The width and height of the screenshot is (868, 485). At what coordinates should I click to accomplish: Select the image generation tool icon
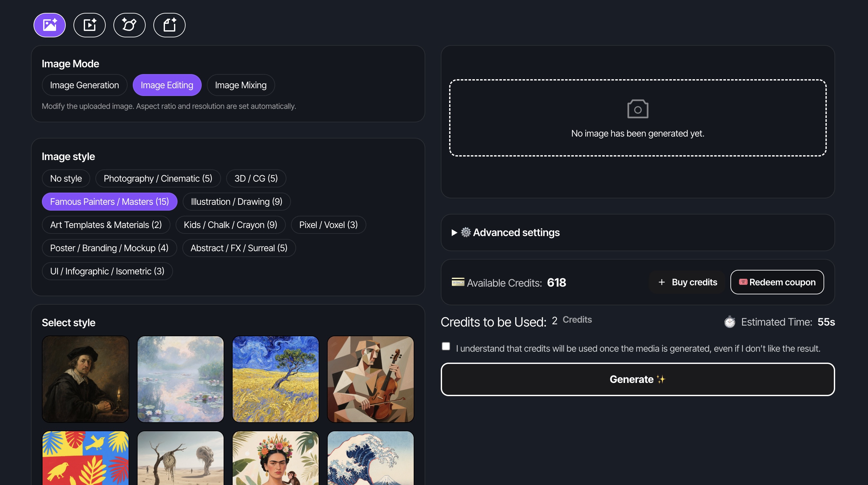click(50, 25)
